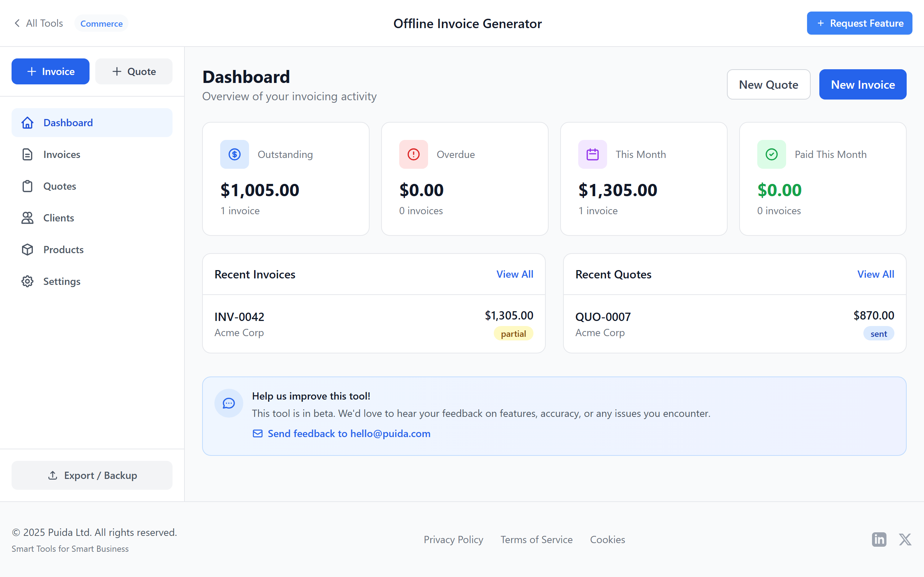Screen dimensions: 924x577
Task: Click the Outstanding dollar icon
Action: click(x=234, y=154)
